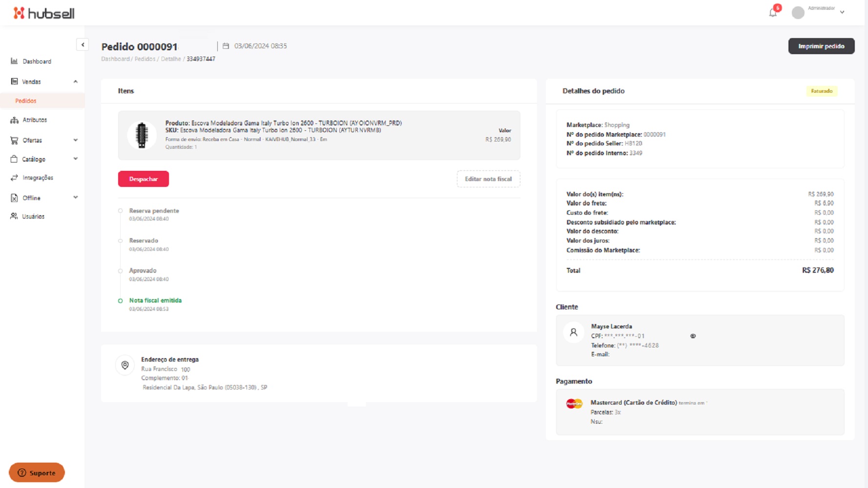Click the Pedidos breadcrumb link
The width and height of the screenshot is (868, 488).
(x=145, y=59)
